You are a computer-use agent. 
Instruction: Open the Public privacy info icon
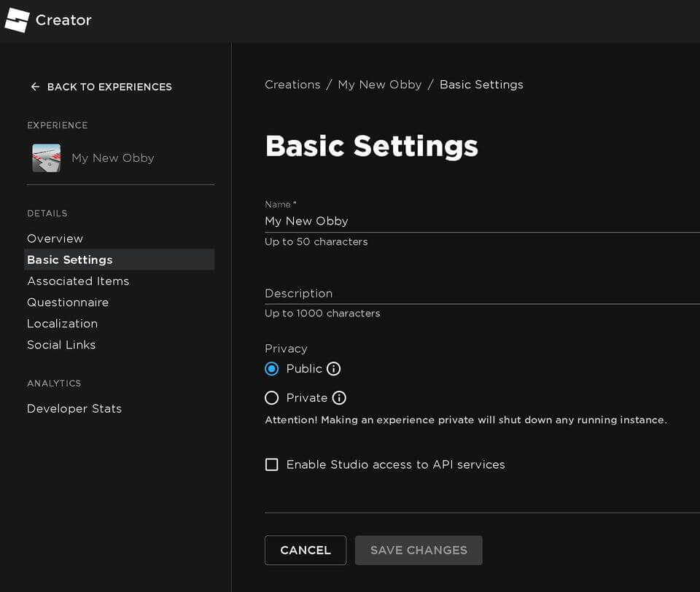click(334, 369)
